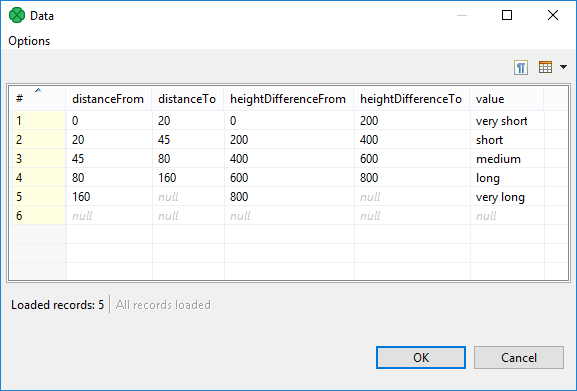
Task: Expand the table view dropdown arrow
Action: click(x=563, y=67)
